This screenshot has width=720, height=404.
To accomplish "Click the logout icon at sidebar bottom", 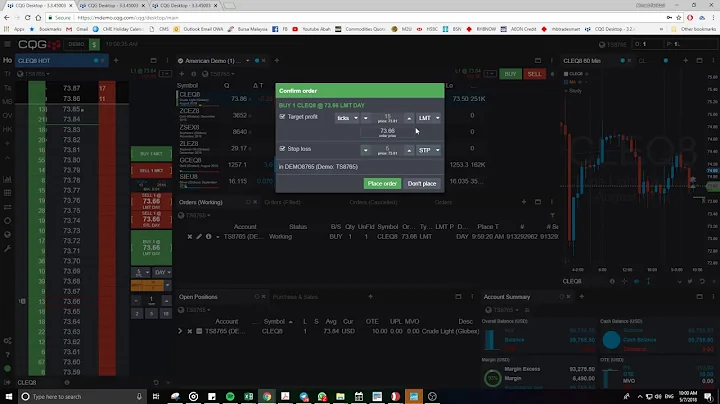I will click(7, 382).
